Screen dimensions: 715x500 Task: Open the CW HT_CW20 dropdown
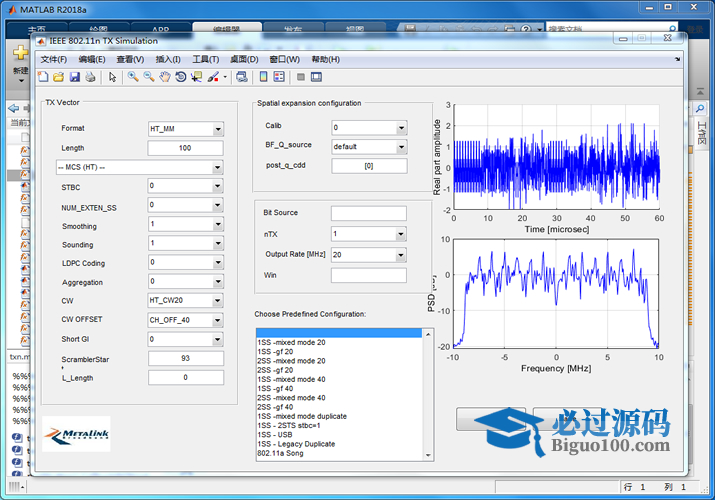click(186, 300)
